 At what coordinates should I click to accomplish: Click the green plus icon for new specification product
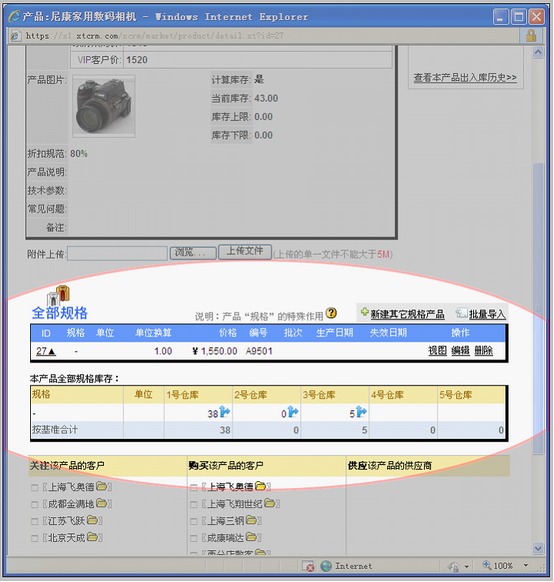point(365,312)
